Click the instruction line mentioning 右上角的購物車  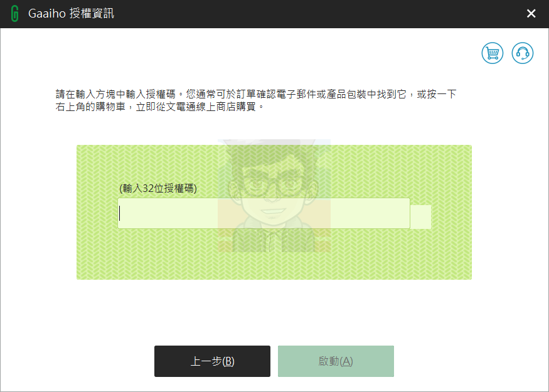pyautogui.click(x=161, y=107)
